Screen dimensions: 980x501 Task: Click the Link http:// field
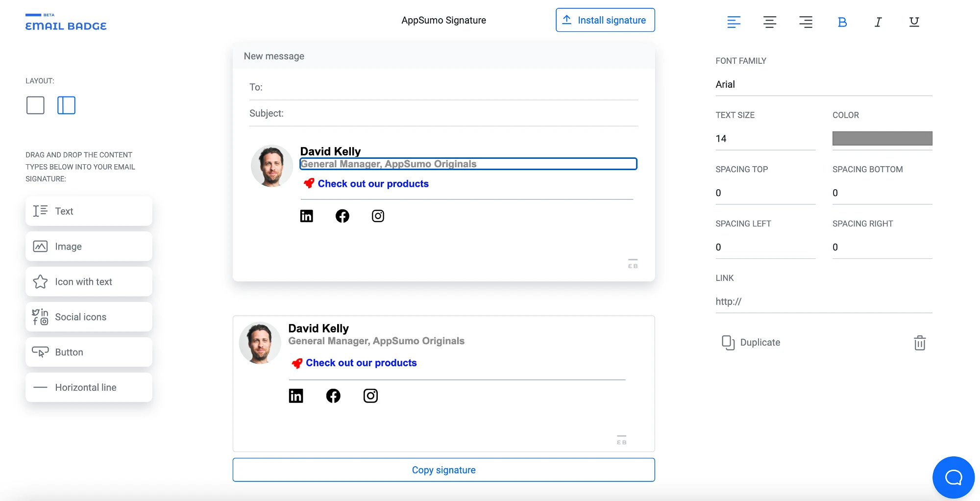(x=824, y=301)
